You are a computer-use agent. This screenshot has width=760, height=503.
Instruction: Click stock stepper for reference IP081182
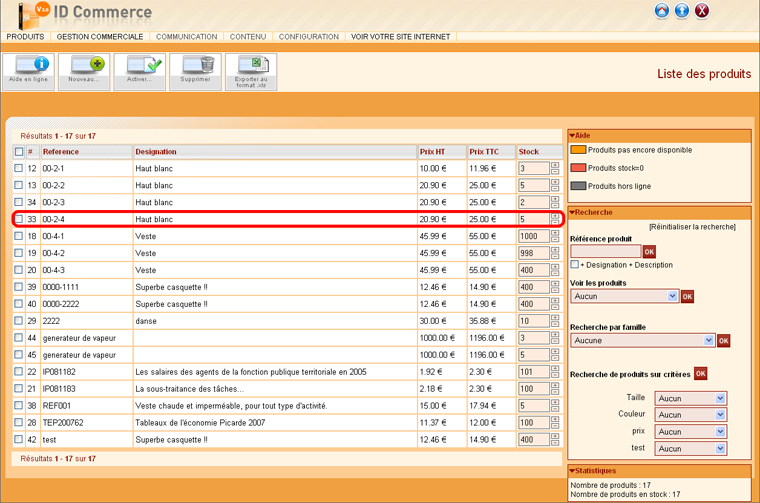(555, 372)
